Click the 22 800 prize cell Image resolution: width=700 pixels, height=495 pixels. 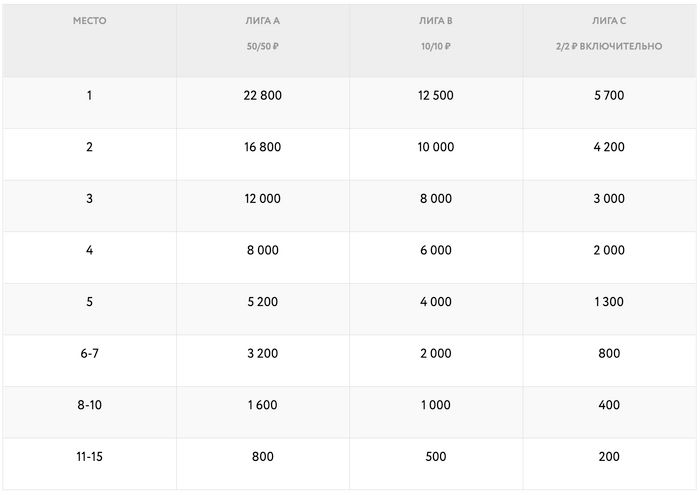point(262,96)
